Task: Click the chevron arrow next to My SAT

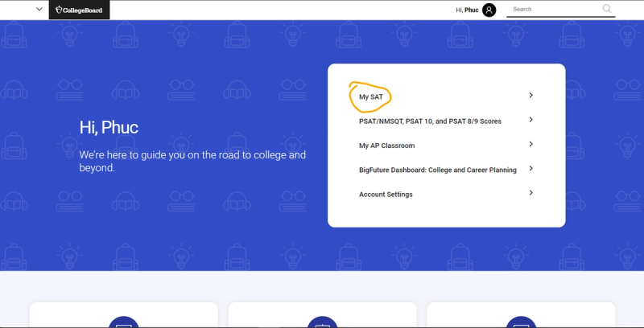Action: point(531,95)
